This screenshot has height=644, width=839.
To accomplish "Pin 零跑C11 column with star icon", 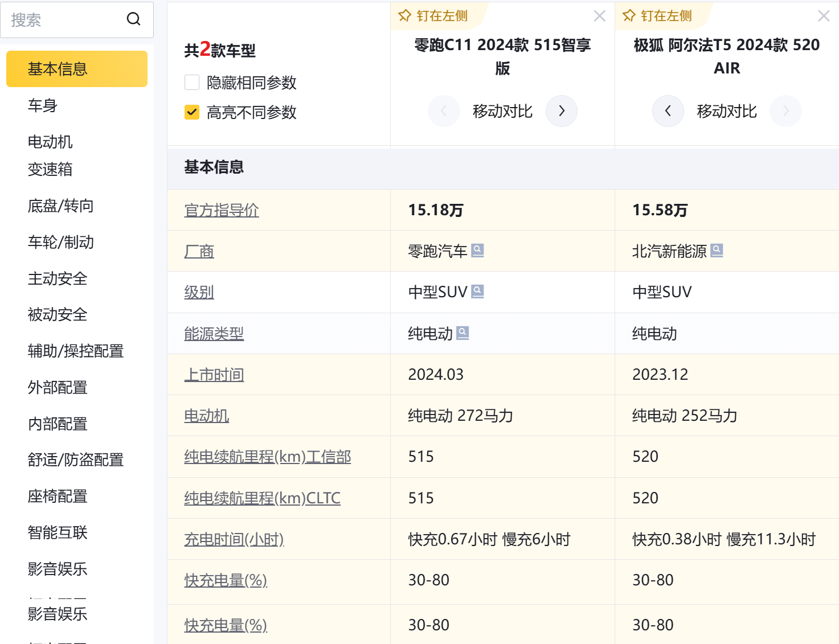I will 404,16.
